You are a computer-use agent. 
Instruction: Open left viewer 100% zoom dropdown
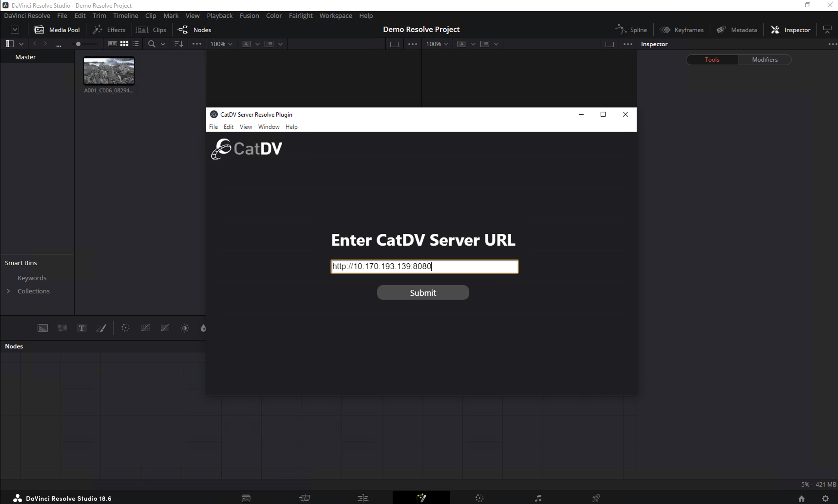(221, 44)
